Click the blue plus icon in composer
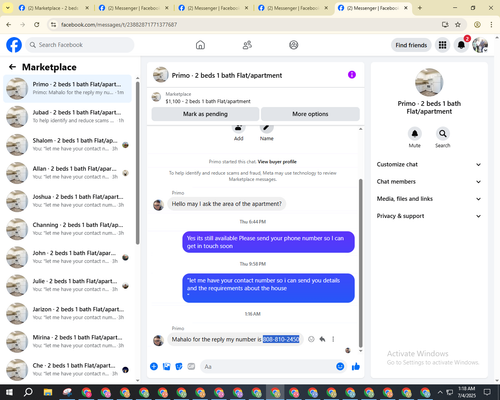The height and width of the screenshot is (400, 500). coord(154,367)
